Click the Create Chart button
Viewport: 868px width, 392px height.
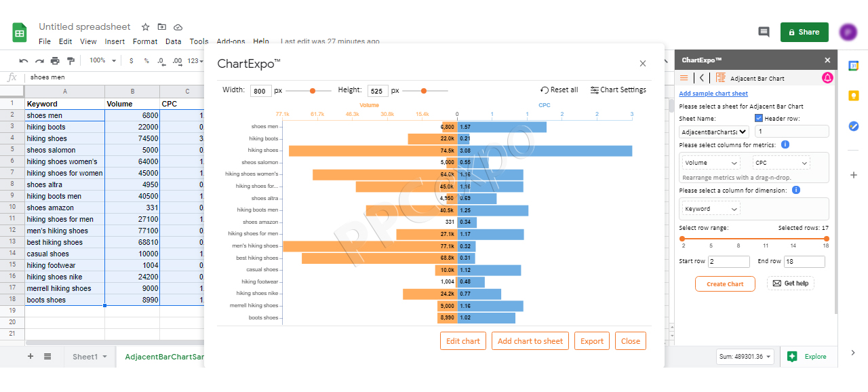click(x=725, y=284)
